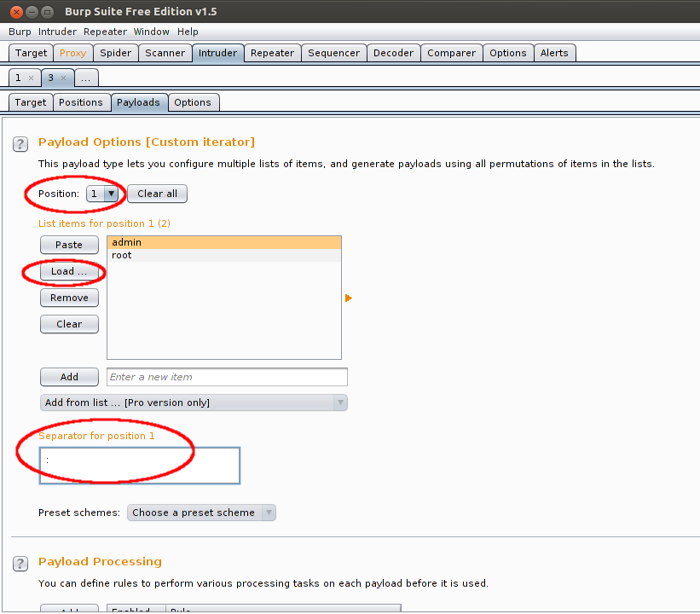Open the Positions sub-tab

81,102
